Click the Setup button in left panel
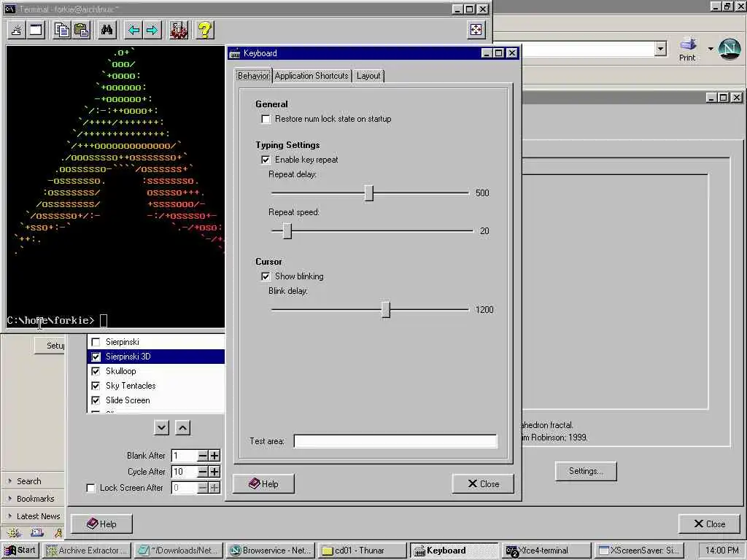 tap(50, 346)
